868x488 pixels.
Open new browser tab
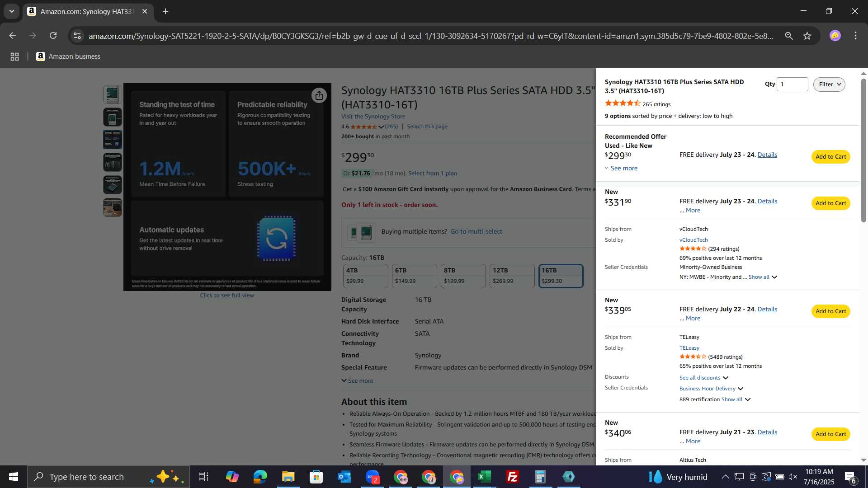tap(165, 11)
